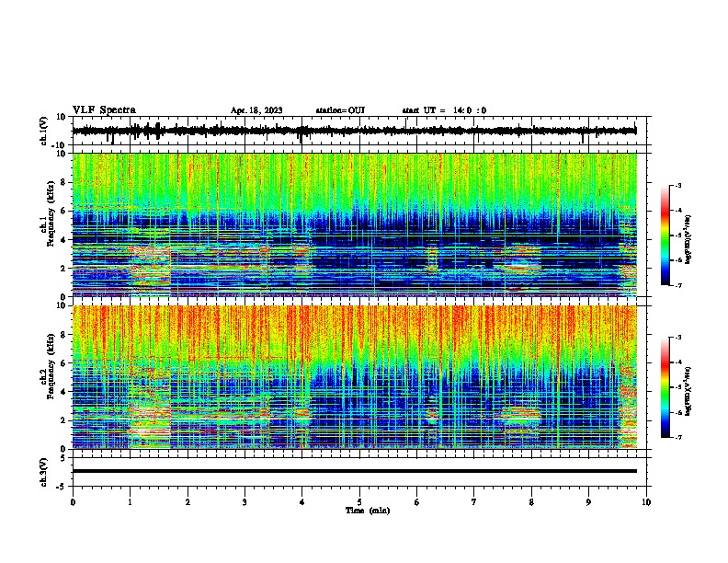Click time-axis tick label "8" at the bottom
728x563 pixels.
pyautogui.click(x=531, y=502)
